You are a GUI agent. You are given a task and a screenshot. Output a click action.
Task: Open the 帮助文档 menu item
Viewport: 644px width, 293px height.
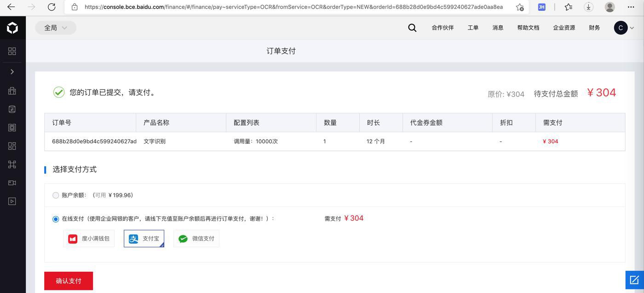tap(528, 28)
